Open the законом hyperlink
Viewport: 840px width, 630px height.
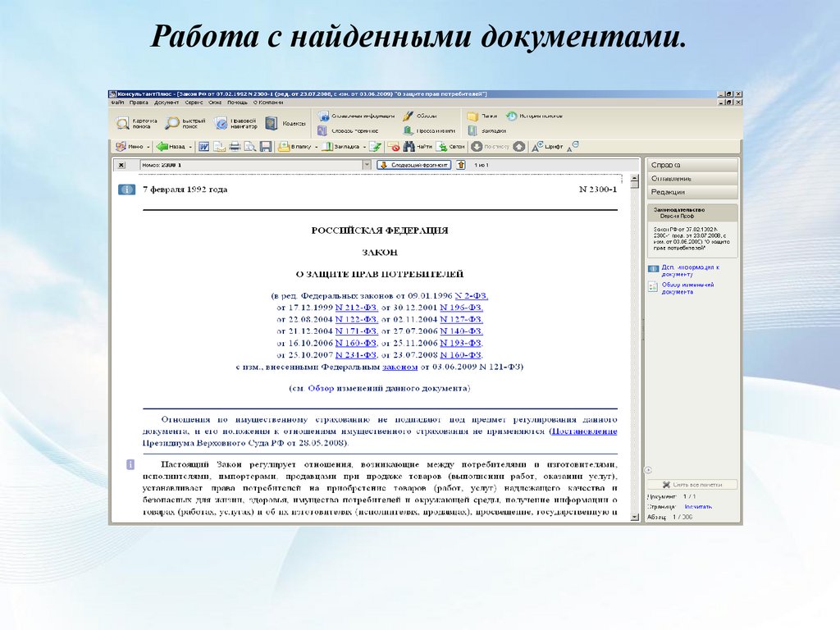pos(399,367)
